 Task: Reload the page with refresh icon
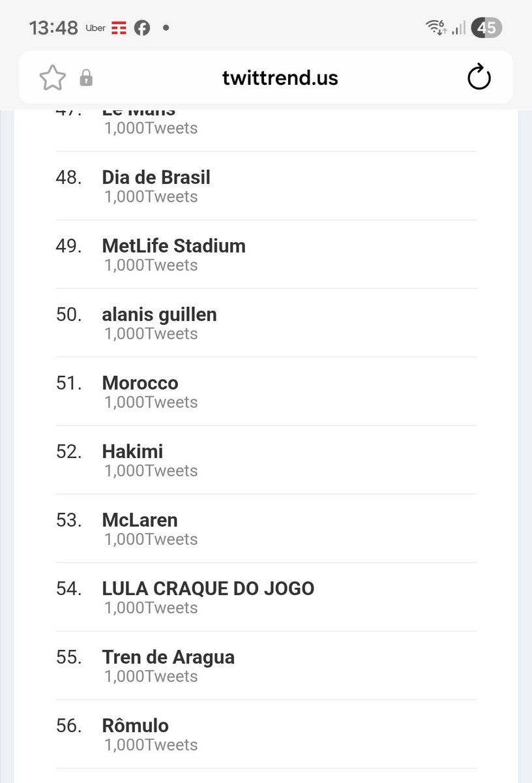pos(479,78)
